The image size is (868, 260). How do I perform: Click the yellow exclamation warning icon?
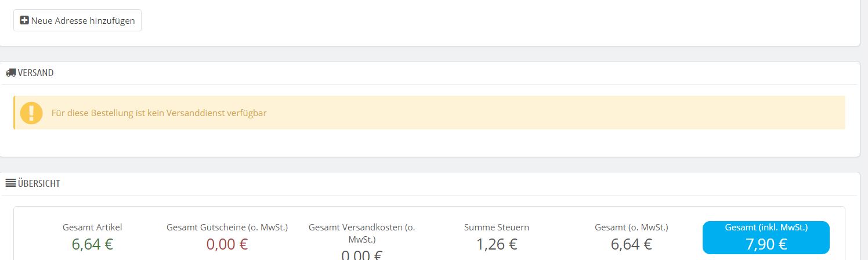31,113
